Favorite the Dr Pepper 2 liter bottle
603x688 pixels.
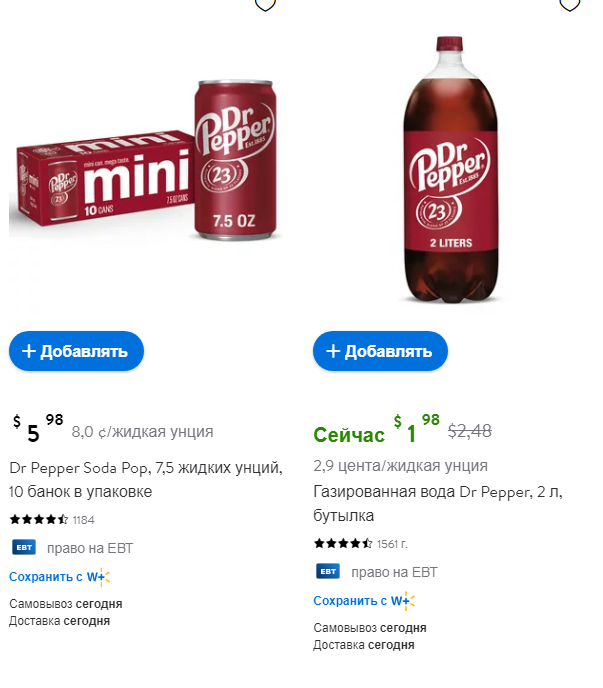(569, 4)
